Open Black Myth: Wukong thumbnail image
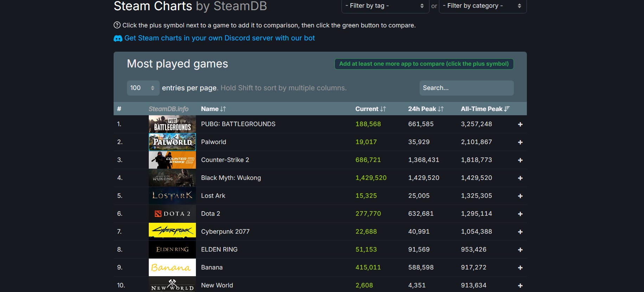This screenshot has height=292, width=644. [172, 178]
